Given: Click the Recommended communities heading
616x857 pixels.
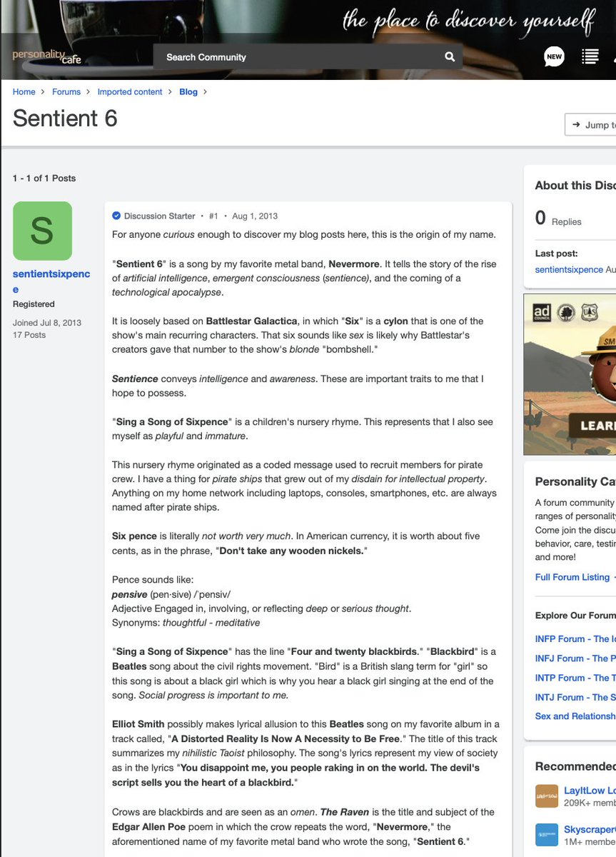Looking at the screenshot, I should pos(575,766).
